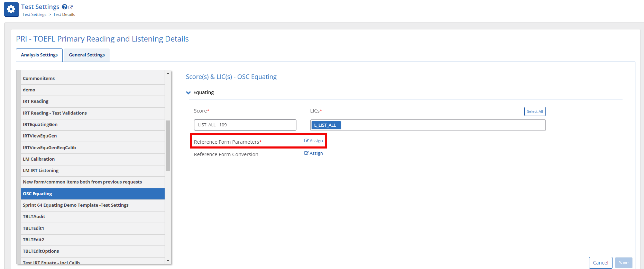644x269 pixels.
Task: Select the IRTViewEquGenReqCalib entry
Action: click(x=93, y=148)
